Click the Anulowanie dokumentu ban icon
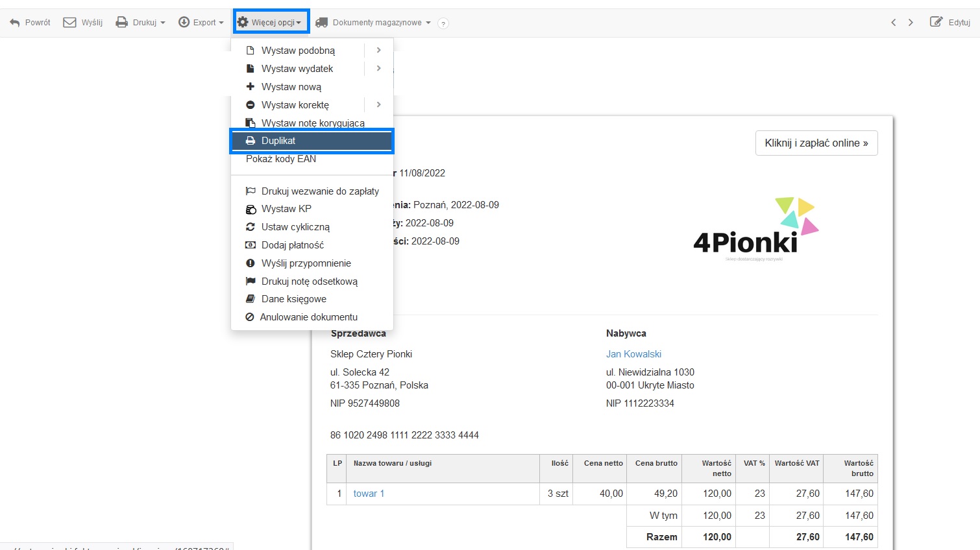This screenshot has width=980, height=550. click(249, 317)
